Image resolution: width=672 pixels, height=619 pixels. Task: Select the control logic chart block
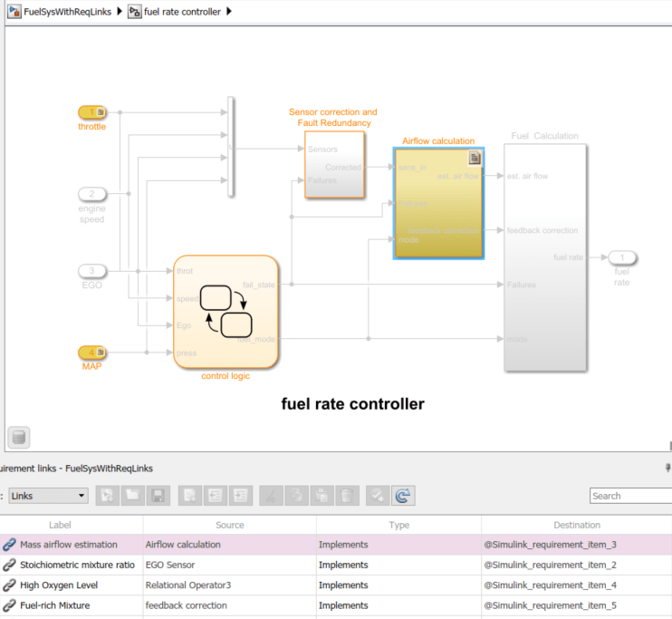226,312
